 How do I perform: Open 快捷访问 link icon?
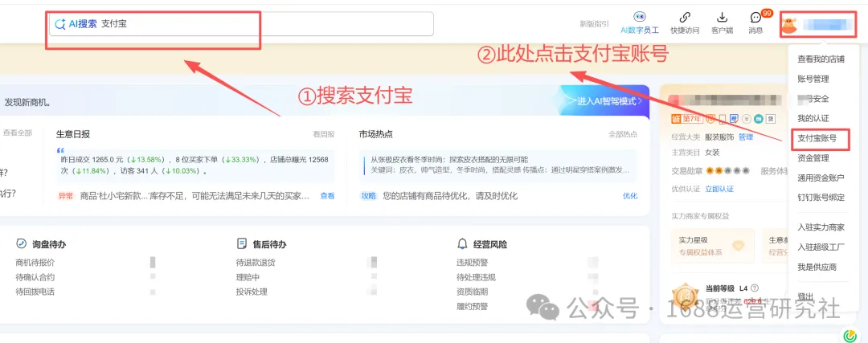point(685,17)
